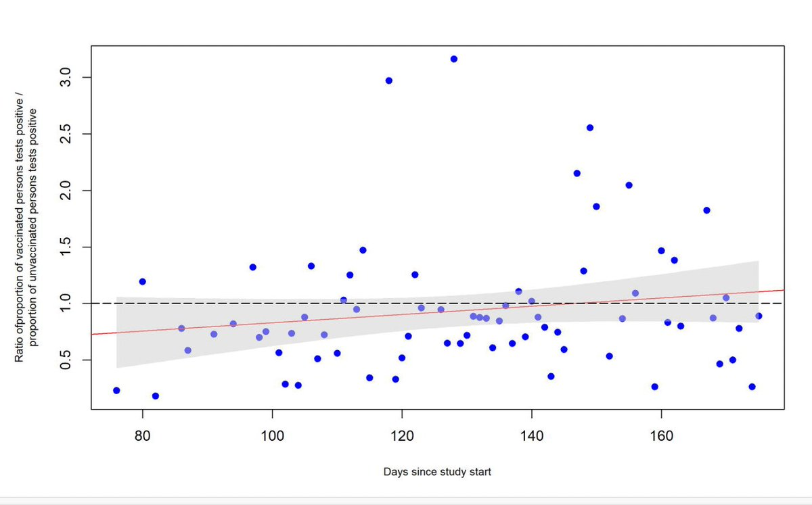
Task: Select the x-axis tick label 120
Action: [x=402, y=433]
